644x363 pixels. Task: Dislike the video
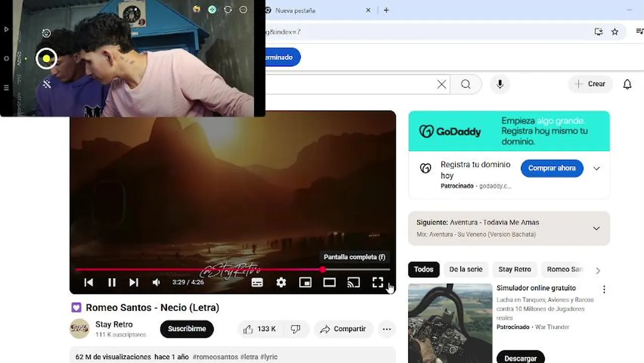pos(295,329)
